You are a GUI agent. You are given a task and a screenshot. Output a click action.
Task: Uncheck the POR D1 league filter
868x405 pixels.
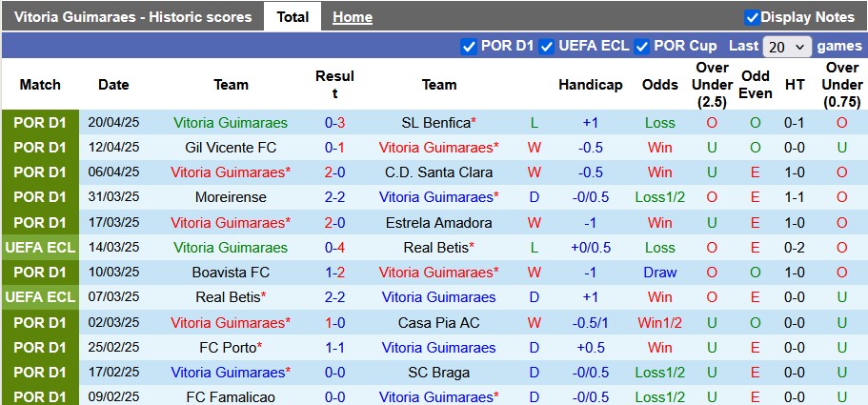click(x=468, y=46)
